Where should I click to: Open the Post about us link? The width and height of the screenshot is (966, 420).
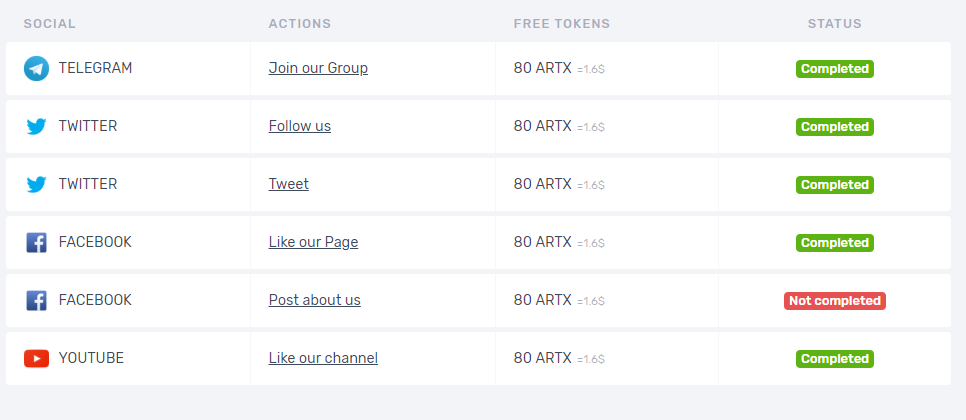point(314,301)
